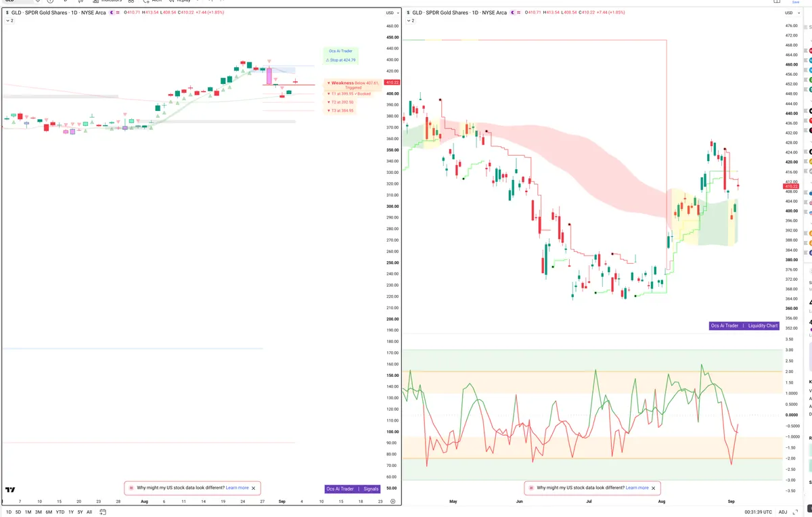
Task: Follow Learn more link on left chart banner
Action: point(237,488)
